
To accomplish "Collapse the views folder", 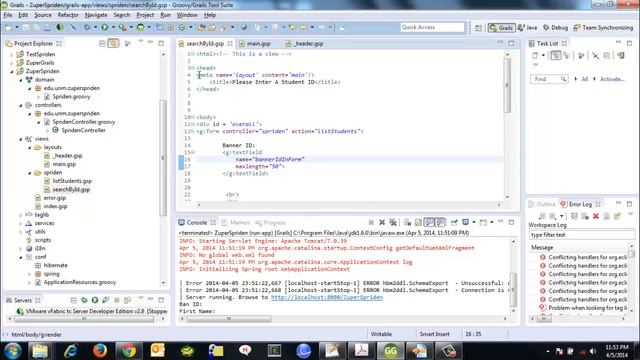I will [21, 139].
